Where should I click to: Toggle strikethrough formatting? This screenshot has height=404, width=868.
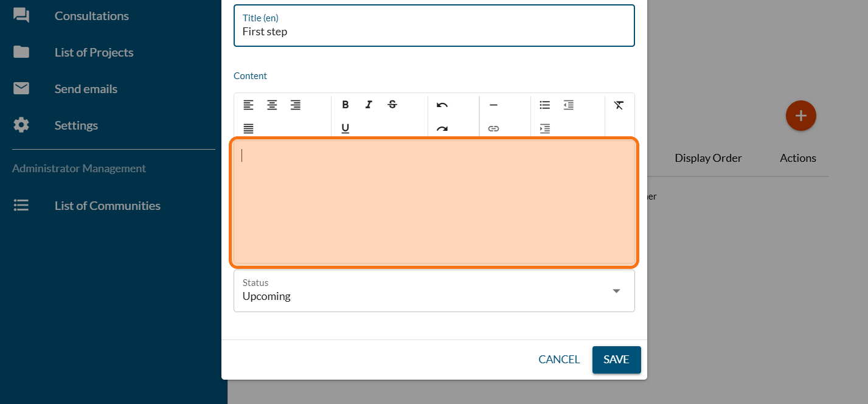(392, 105)
